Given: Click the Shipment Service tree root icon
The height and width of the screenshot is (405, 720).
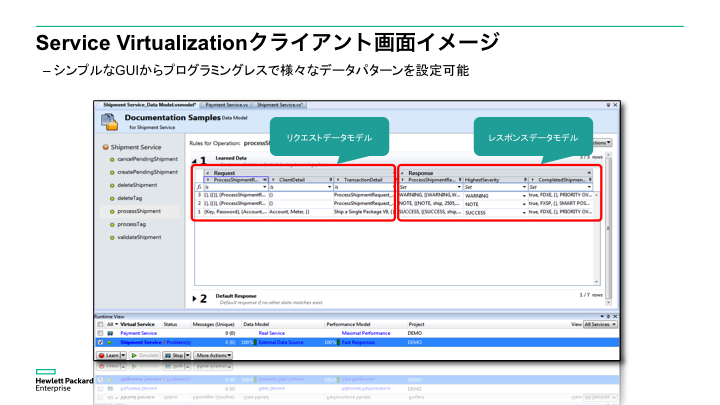Looking at the screenshot, I should pos(105,147).
